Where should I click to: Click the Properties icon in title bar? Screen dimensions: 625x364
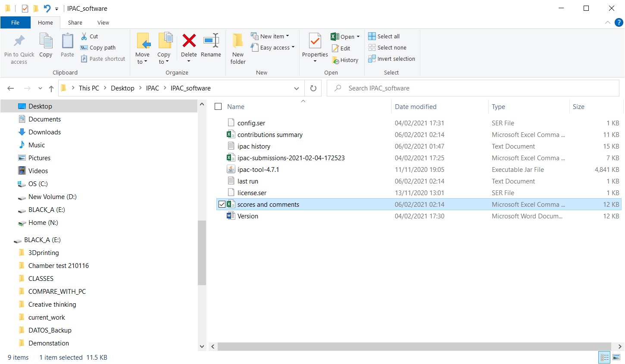tap(25, 8)
